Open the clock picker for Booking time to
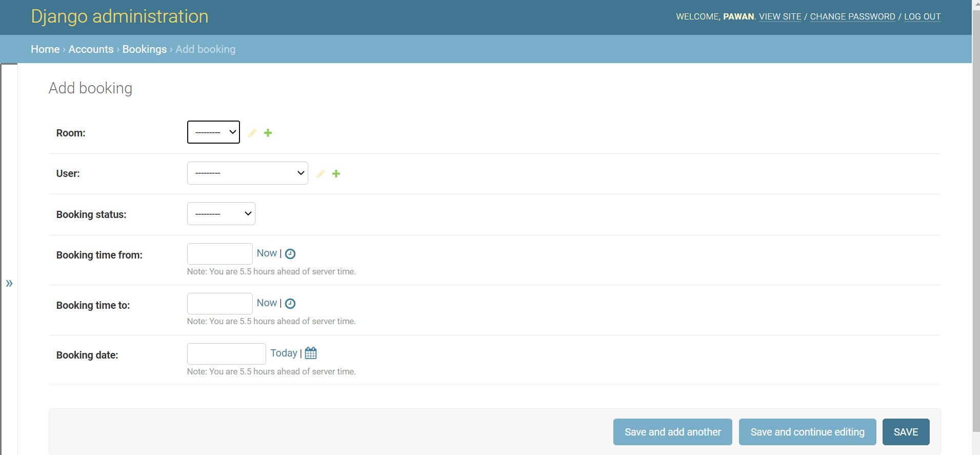Viewport: 980px width, 455px height. coord(290,304)
